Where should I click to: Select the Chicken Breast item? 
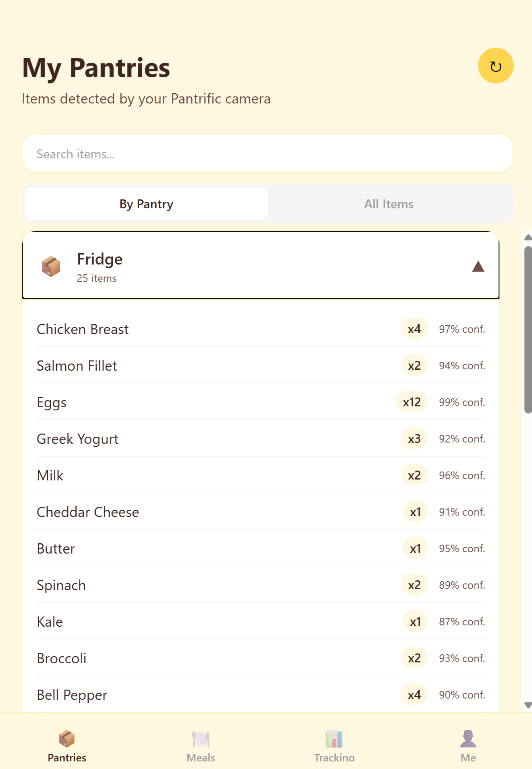(83, 329)
